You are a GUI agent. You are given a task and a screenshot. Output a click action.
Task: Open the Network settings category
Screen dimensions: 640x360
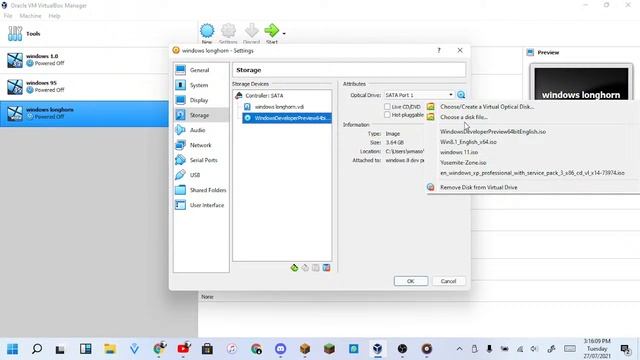click(x=200, y=145)
